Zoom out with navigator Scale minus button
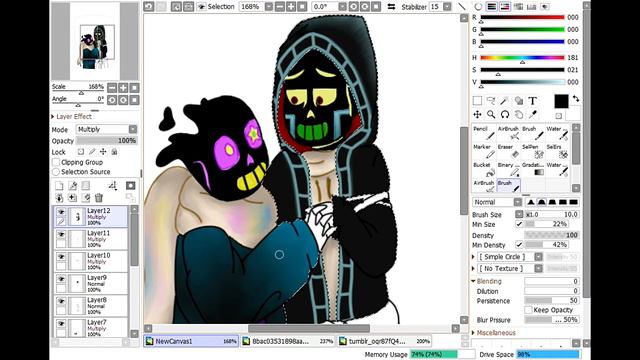 point(112,88)
